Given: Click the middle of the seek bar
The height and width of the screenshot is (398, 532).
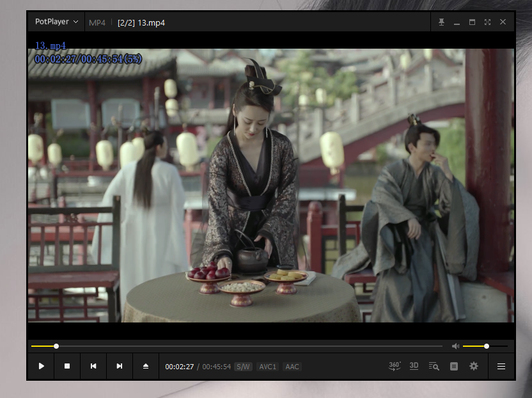Looking at the screenshot, I should point(237,346).
